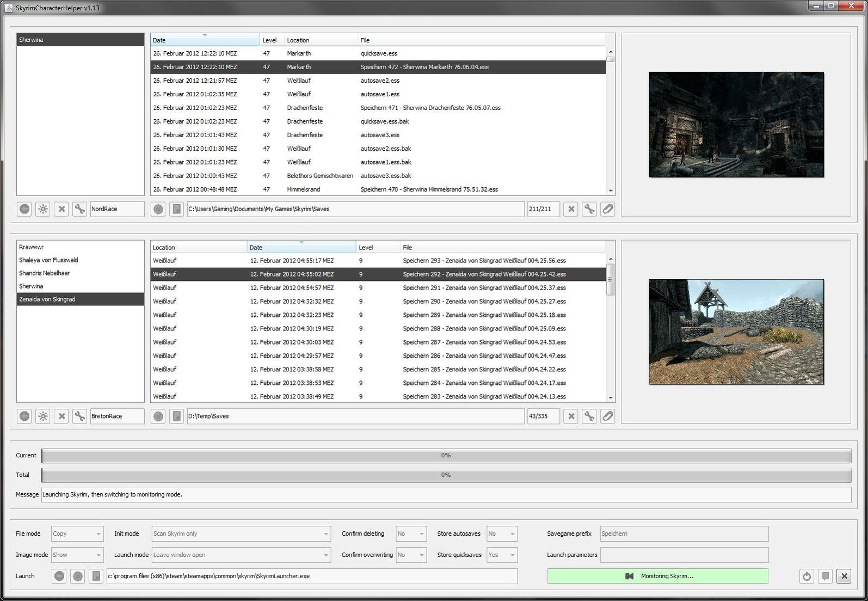Click the X icon left of BretonRace field
868x601 pixels.
pos(61,416)
